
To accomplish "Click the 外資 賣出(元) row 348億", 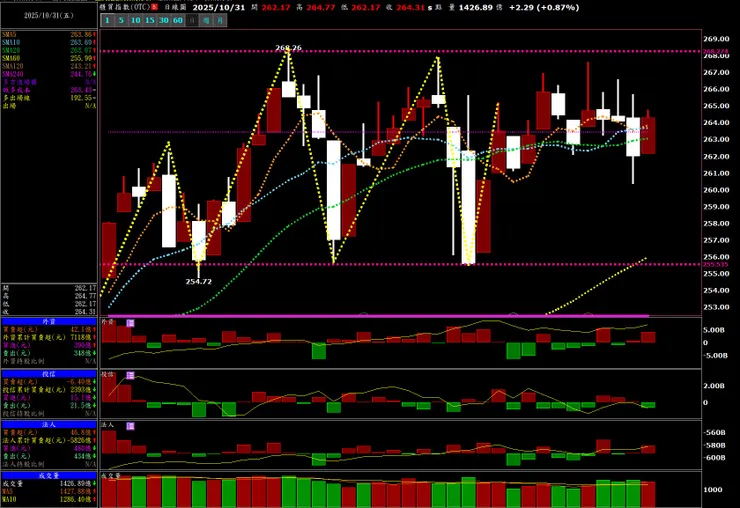I will click(x=49, y=353).
